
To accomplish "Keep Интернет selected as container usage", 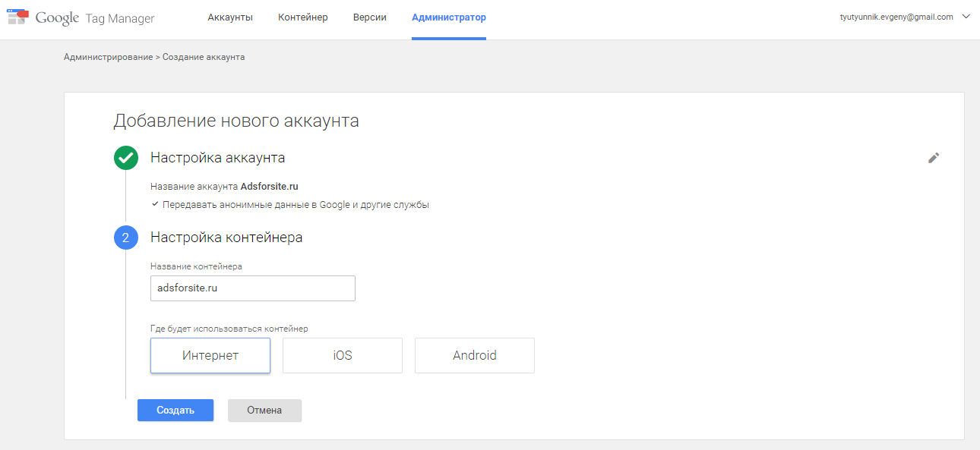I will coord(210,355).
